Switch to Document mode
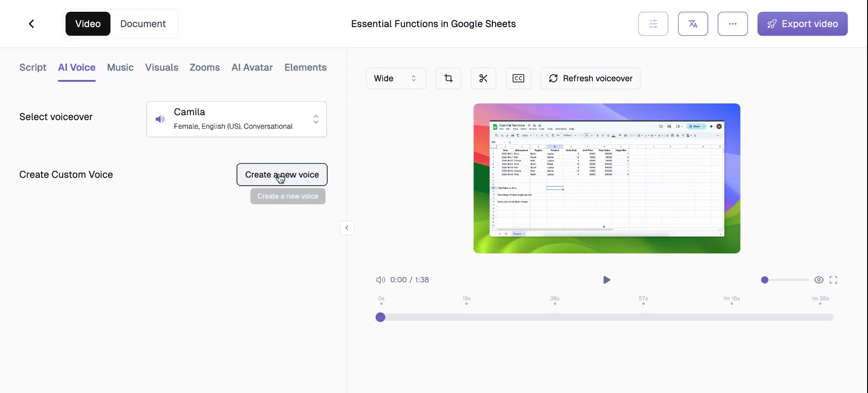The image size is (868, 393). pyautogui.click(x=143, y=23)
